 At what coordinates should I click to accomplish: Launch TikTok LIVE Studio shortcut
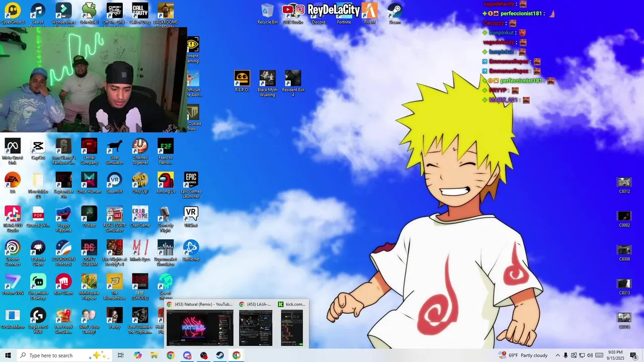click(13, 219)
